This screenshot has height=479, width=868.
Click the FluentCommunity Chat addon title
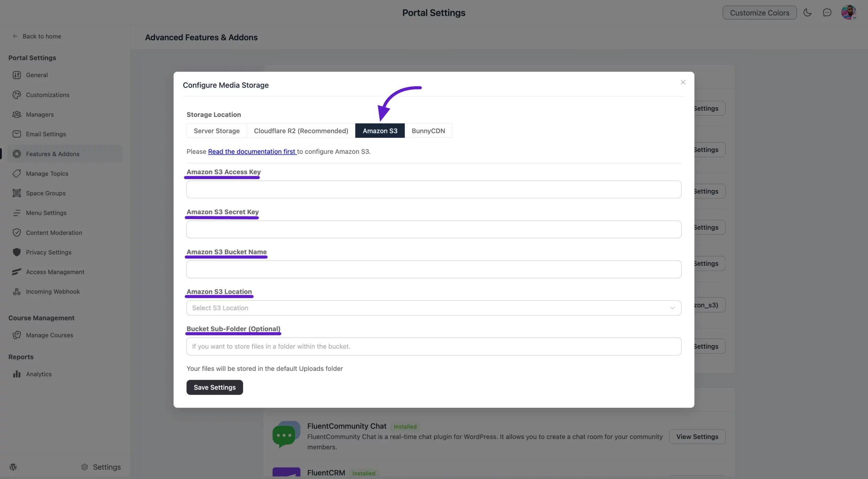pos(347,426)
